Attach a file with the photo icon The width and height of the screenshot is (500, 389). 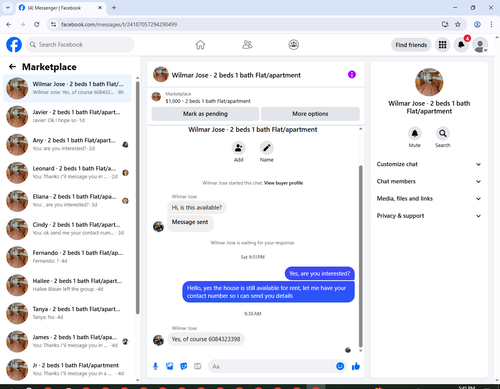(170, 366)
